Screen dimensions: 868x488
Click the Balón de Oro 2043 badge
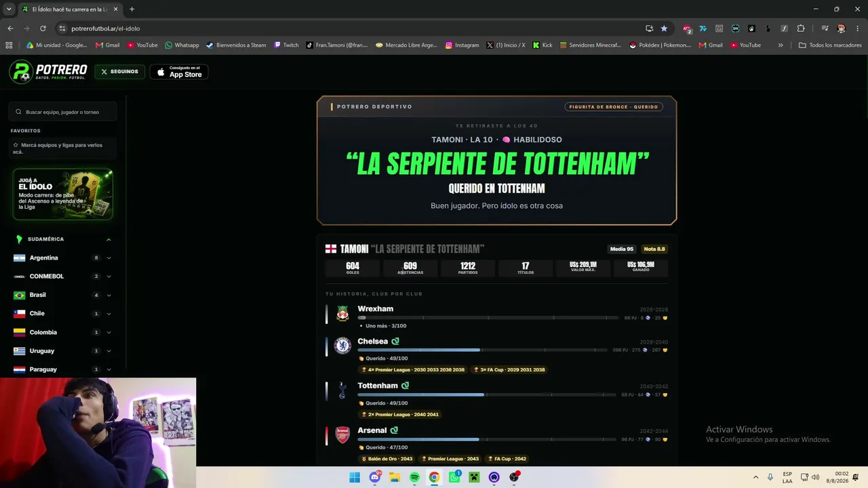click(x=387, y=459)
